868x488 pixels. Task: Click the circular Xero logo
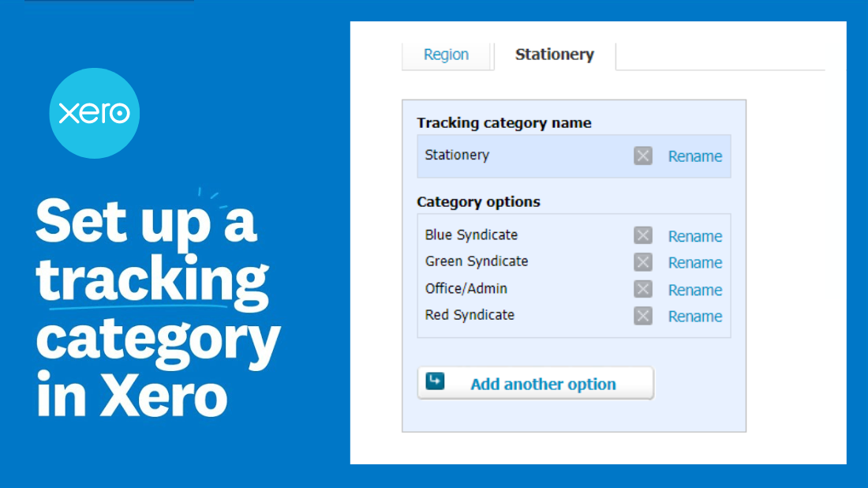pyautogui.click(x=94, y=113)
